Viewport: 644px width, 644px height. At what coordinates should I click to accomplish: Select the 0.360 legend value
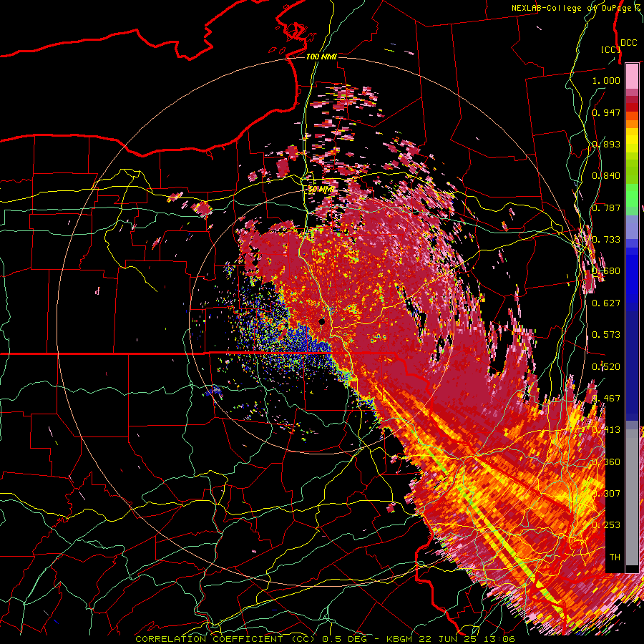click(606, 462)
